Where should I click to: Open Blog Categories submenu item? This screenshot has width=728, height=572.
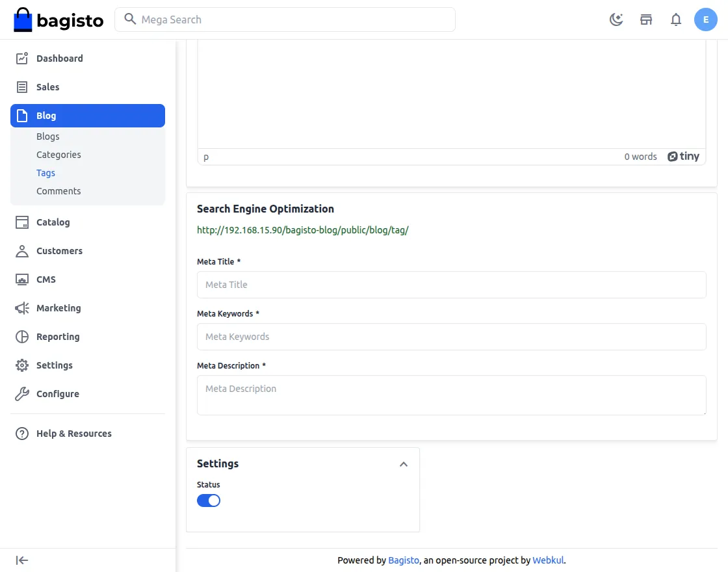[58, 155]
